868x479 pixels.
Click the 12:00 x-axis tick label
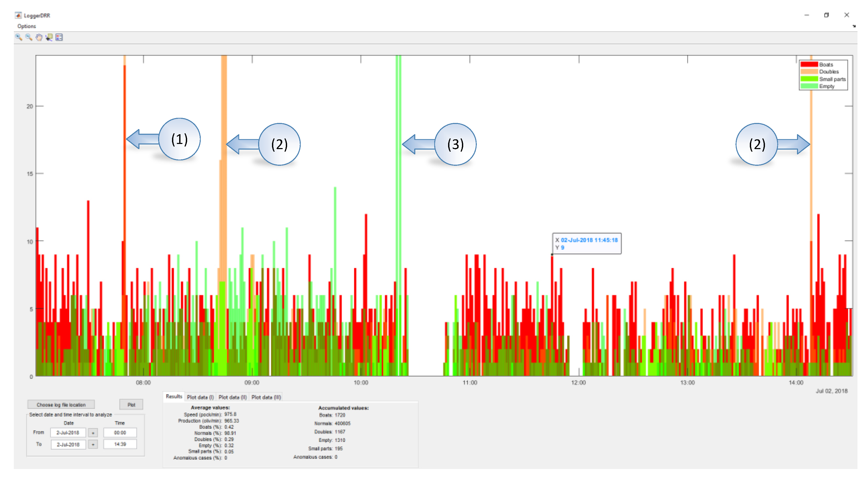tap(579, 383)
